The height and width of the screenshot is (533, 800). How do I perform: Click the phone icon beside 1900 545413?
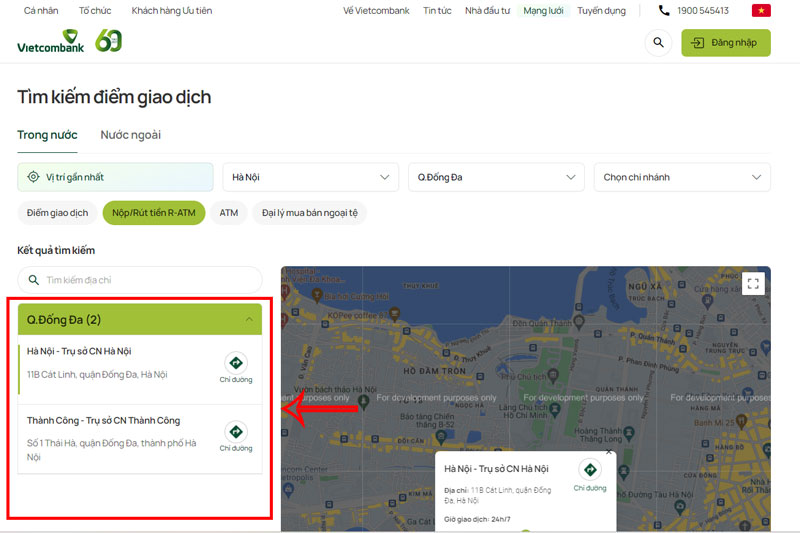coord(664,10)
